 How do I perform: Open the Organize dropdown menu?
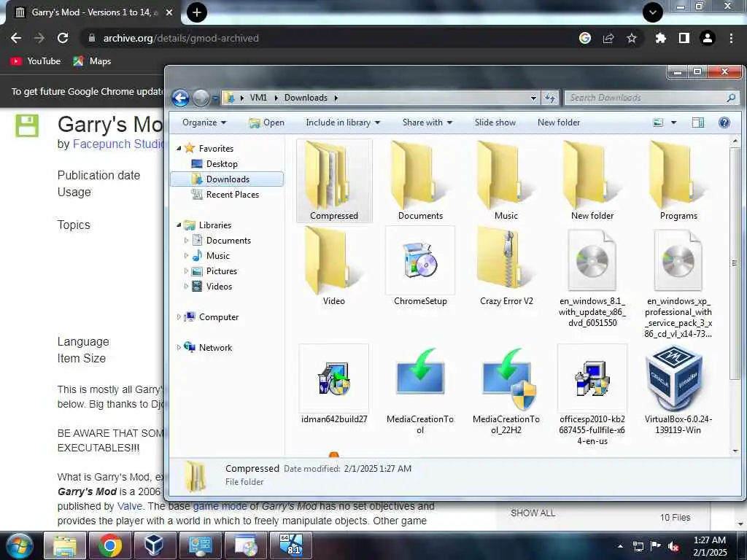coord(204,122)
